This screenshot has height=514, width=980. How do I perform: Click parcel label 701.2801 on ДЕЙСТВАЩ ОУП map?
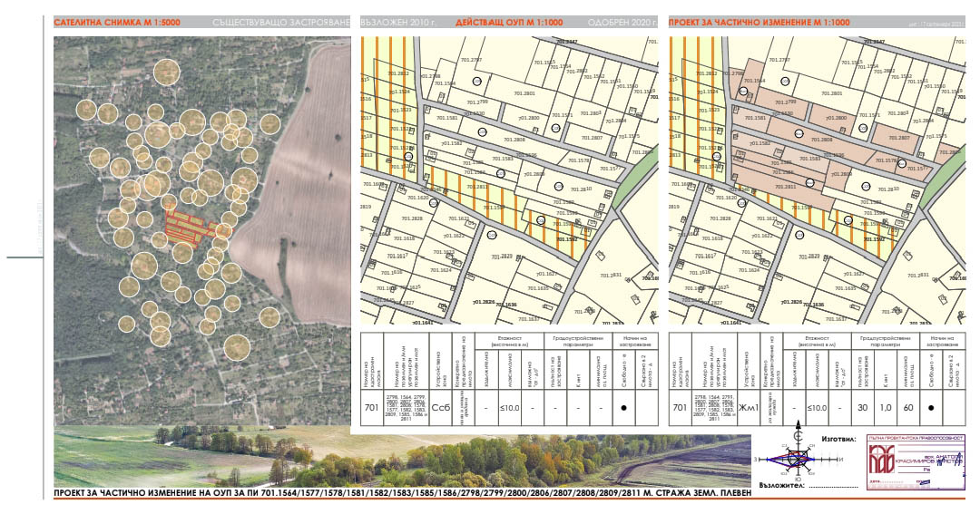(x=524, y=93)
